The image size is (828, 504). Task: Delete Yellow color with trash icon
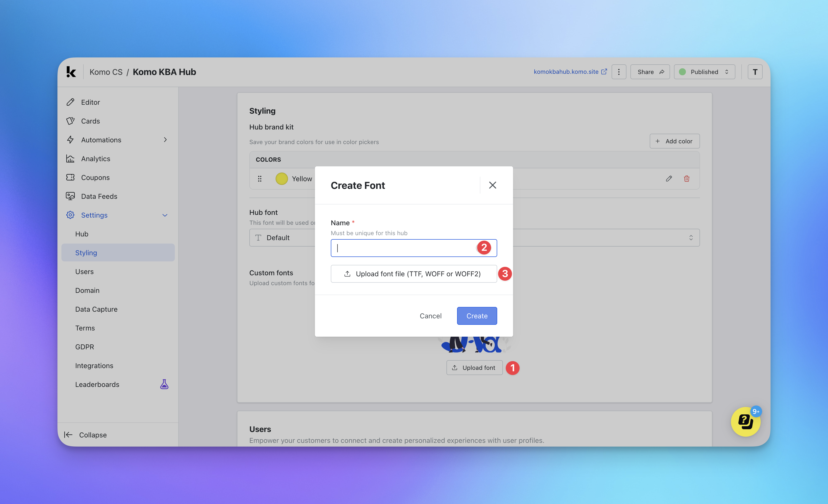coord(687,179)
